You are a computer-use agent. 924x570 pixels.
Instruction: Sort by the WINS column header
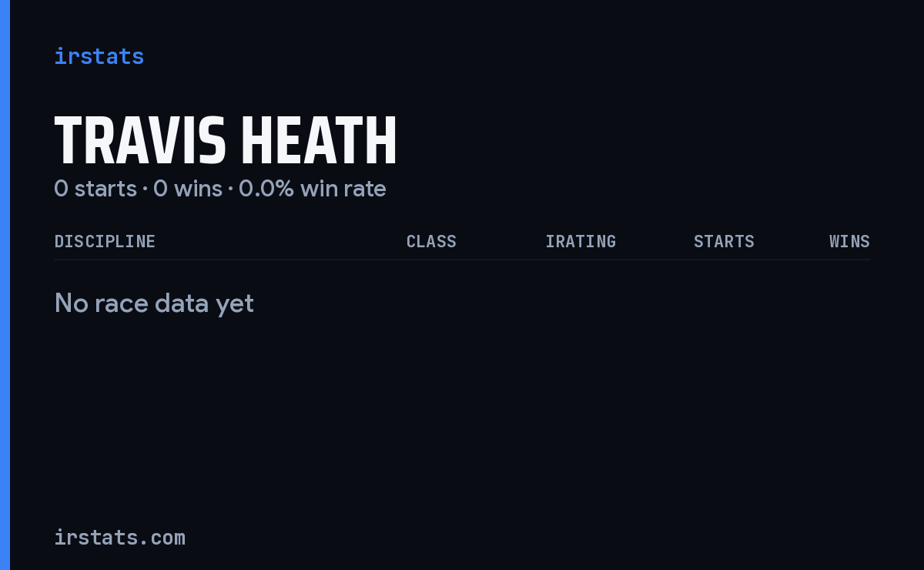tap(849, 241)
